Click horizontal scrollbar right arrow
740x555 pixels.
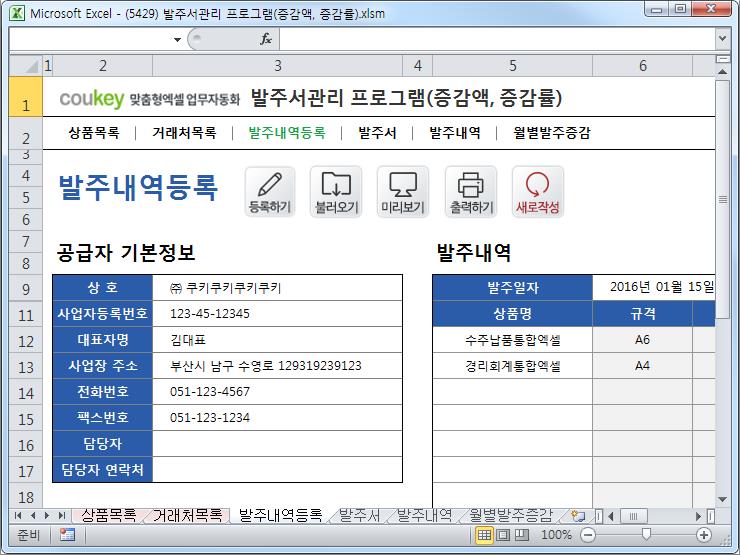tap(698, 516)
